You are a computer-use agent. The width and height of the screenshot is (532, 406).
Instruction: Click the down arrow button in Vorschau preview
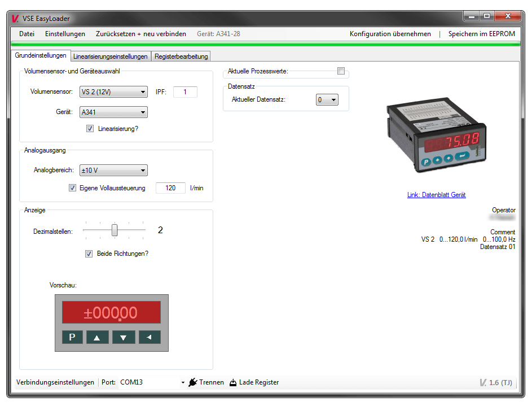[x=124, y=337]
